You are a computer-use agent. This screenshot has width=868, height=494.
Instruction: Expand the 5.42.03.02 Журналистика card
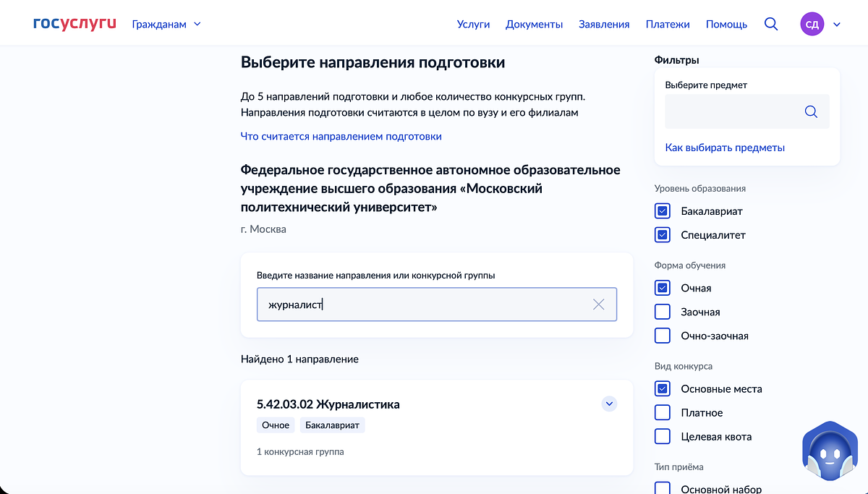pos(609,404)
